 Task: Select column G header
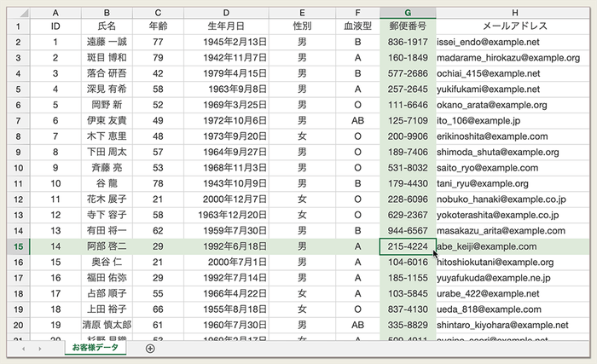[x=407, y=13]
